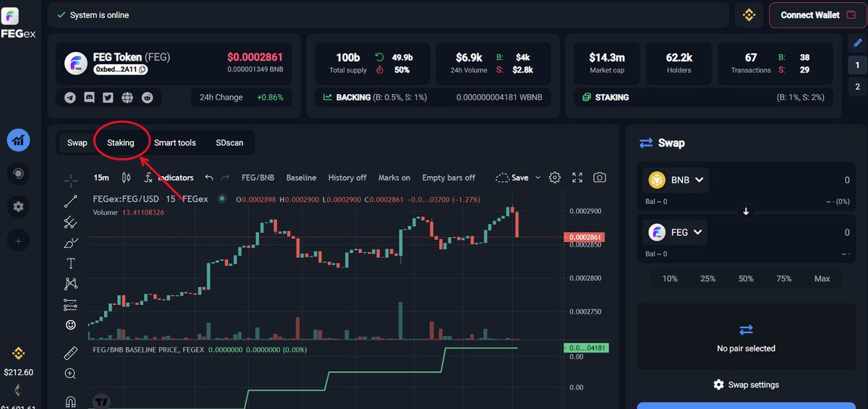The height and width of the screenshot is (409, 868).
Task: Take a chart snapshot with camera icon
Action: 600,178
